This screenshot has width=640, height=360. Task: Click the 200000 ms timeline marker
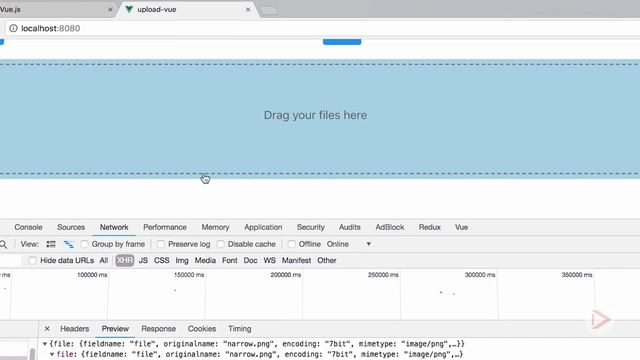pyautogui.click(x=286, y=275)
